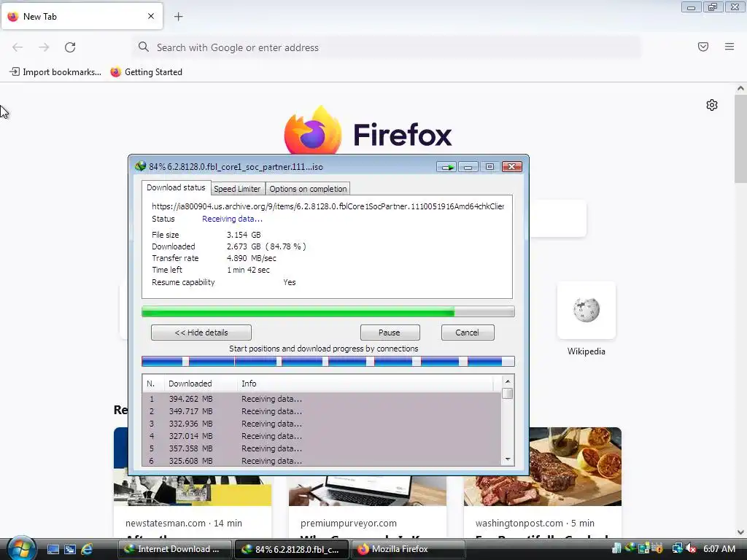
Task: Cancel the download
Action: (468, 332)
